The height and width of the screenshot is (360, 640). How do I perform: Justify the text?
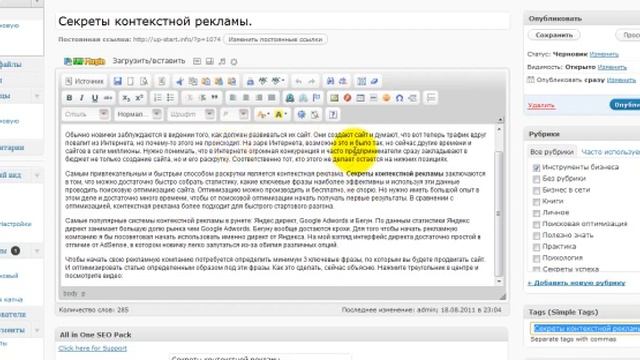tap(271, 98)
